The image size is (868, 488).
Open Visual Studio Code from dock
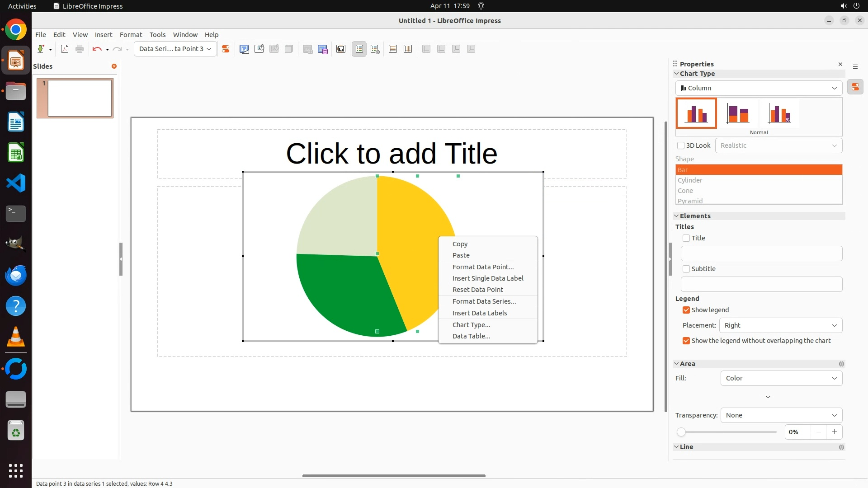coord(16,183)
